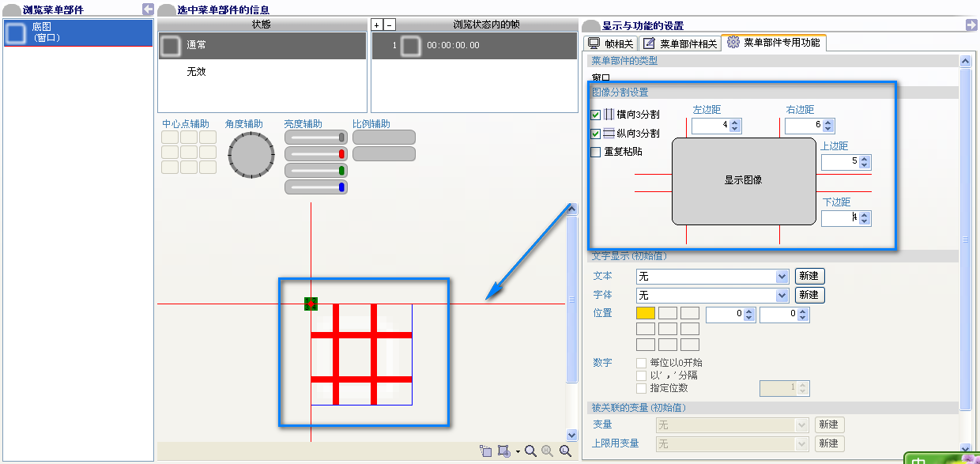The height and width of the screenshot is (464, 980).
Task: Click the dashed-corner square tool in the preview toolbar
Action: (x=486, y=451)
